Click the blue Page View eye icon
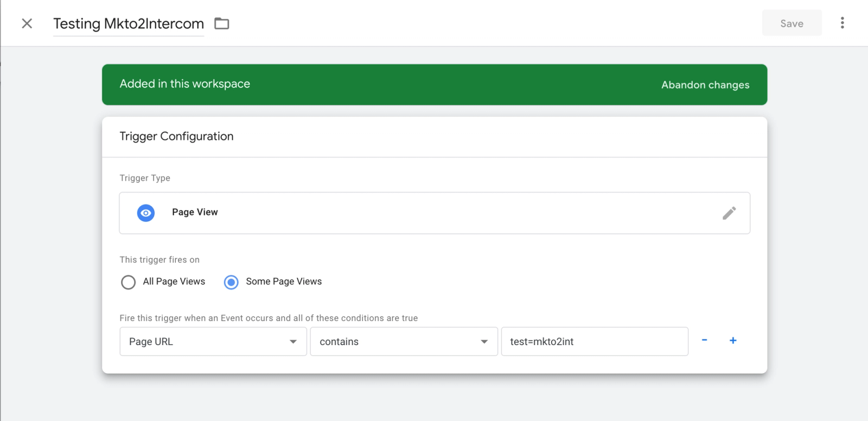The height and width of the screenshot is (421, 868). (146, 213)
